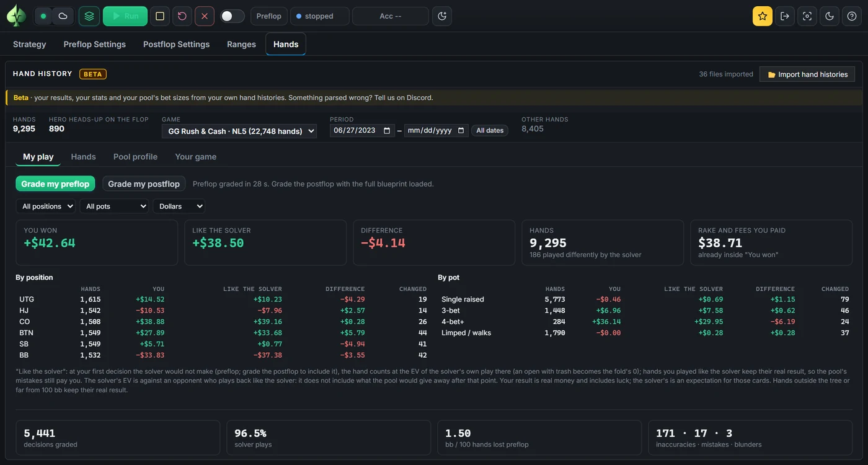Select the green dot local mode button
The height and width of the screenshot is (465, 868).
point(43,16)
